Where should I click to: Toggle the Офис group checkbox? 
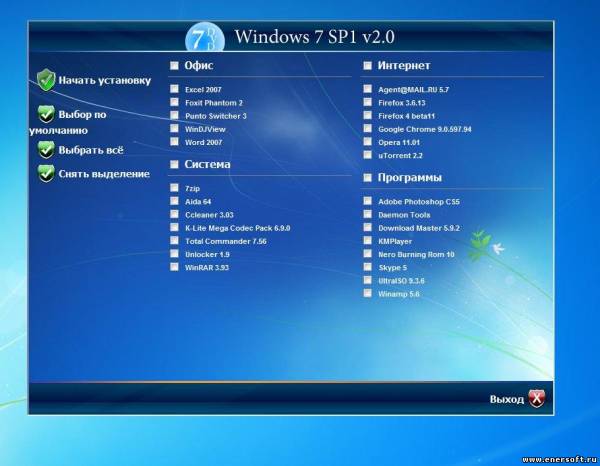(x=174, y=65)
